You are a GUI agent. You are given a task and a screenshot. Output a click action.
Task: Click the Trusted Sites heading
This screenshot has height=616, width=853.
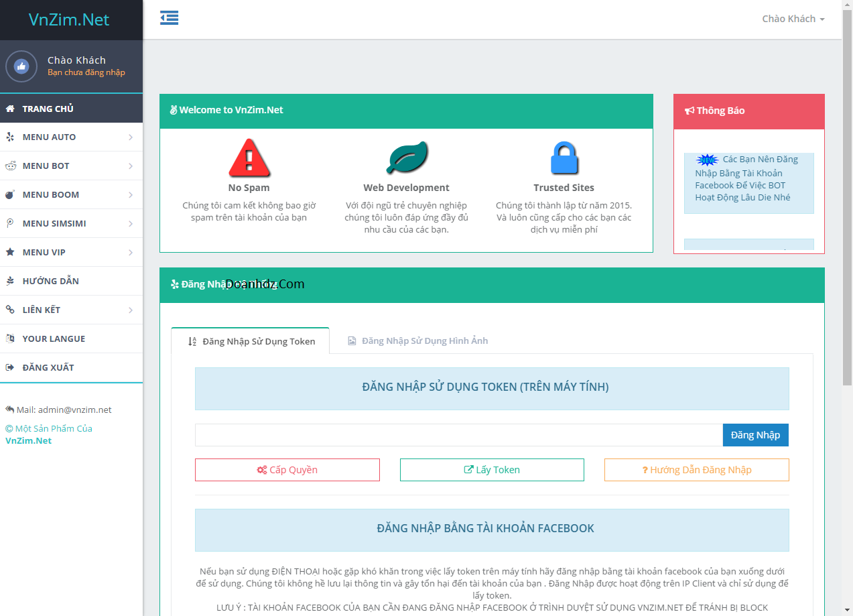coord(564,188)
